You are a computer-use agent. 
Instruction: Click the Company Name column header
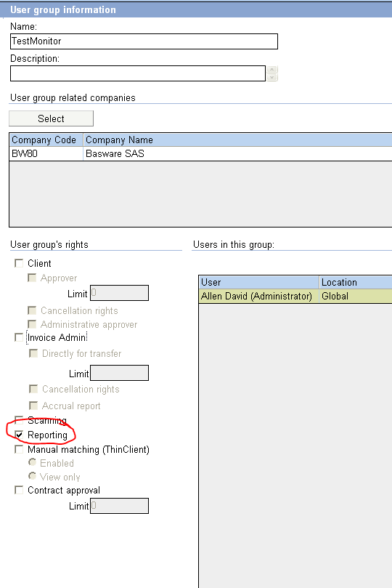[x=237, y=140]
